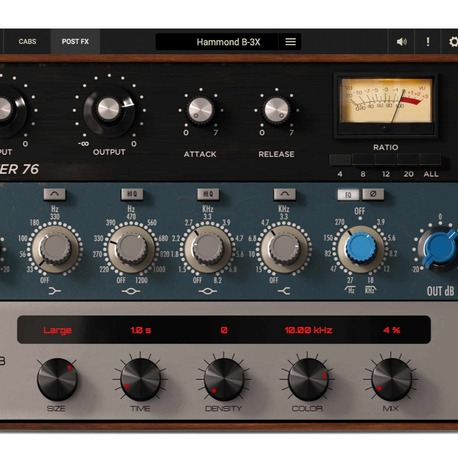Select ratio 12 button
The image size is (458, 458).
tap(385, 159)
